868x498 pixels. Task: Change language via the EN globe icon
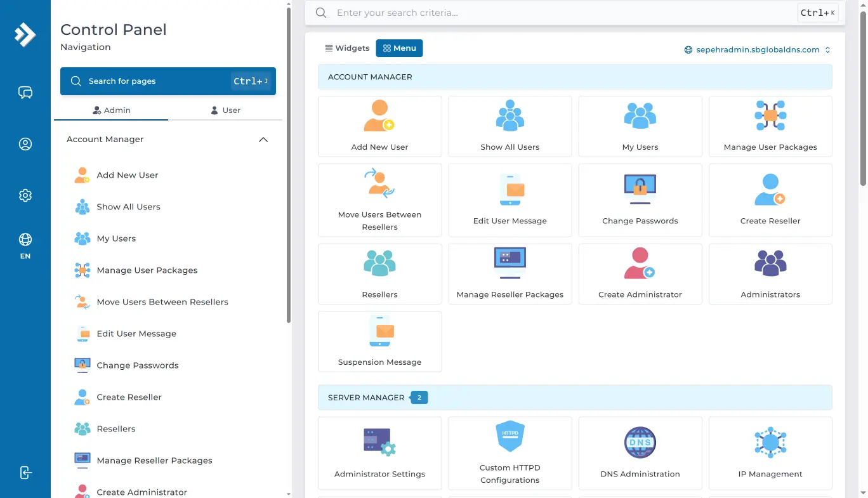25,246
